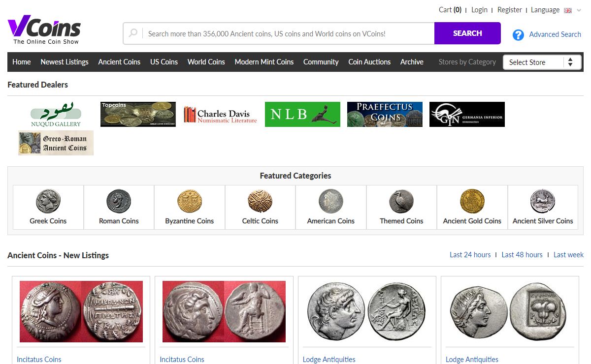Image resolution: width=591 pixels, height=364 pixels.
Task: Open the Celtic Coins category coin image
Action: pos(260,201)
